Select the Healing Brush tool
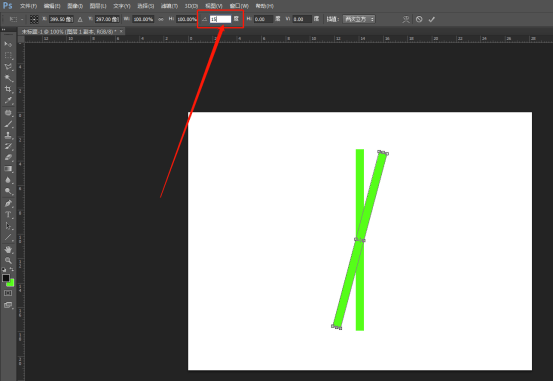This screenshot has width=554, height=381. [8, 113]
